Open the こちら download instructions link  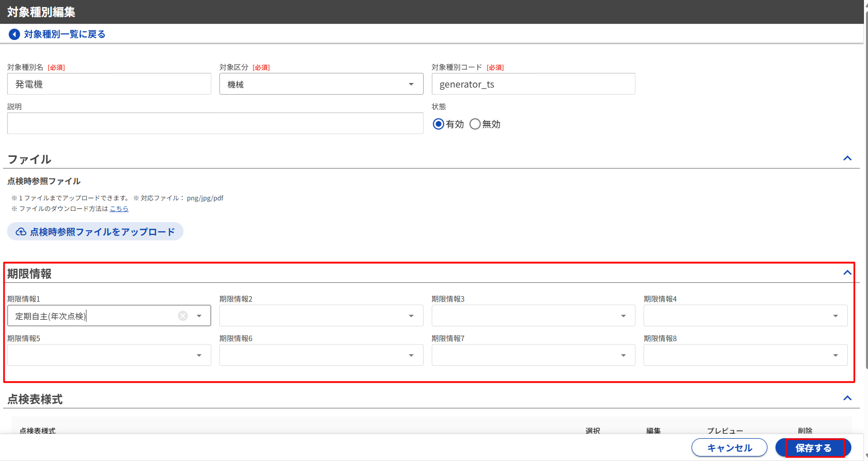pyautogui.click(x=119, y=208)
